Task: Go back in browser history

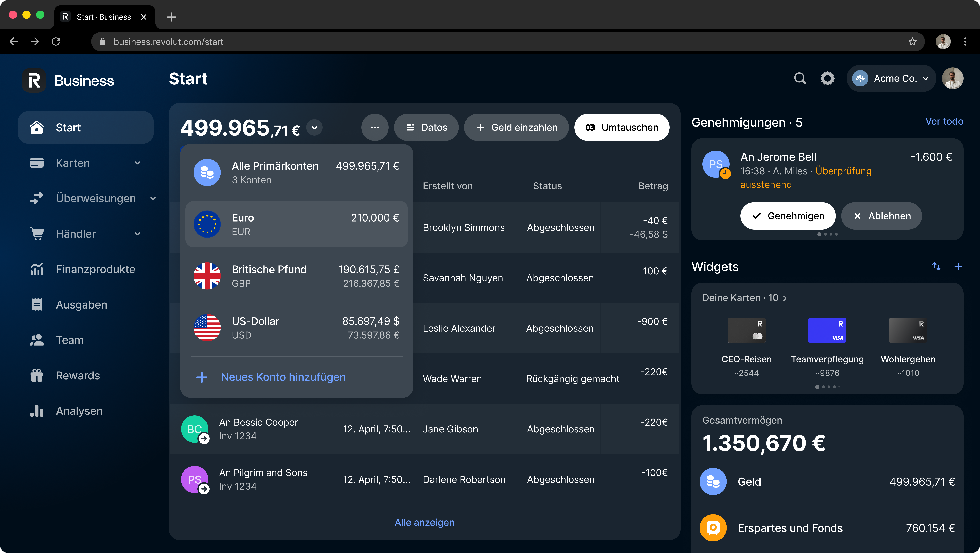Action: [x=14, y=42]
